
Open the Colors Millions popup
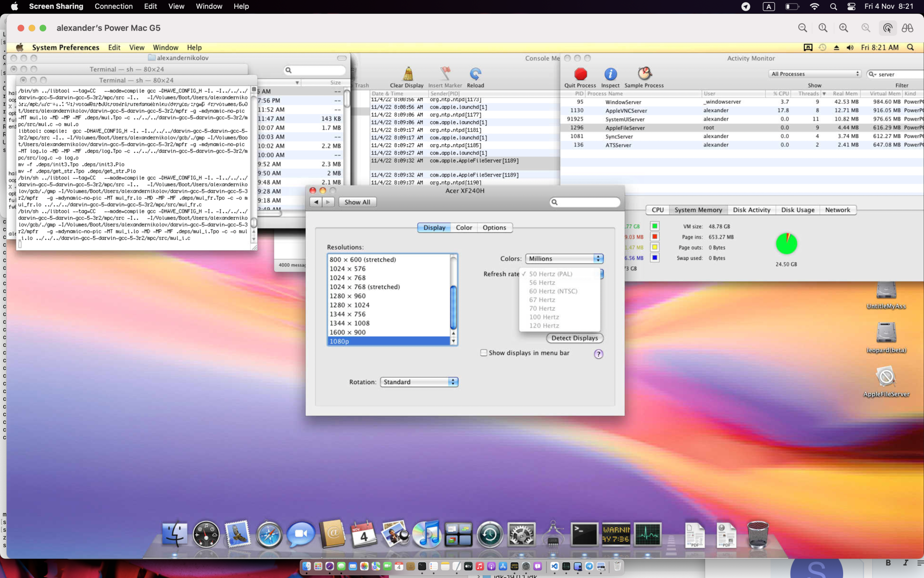pyautogui.click(x=564, y=259)
